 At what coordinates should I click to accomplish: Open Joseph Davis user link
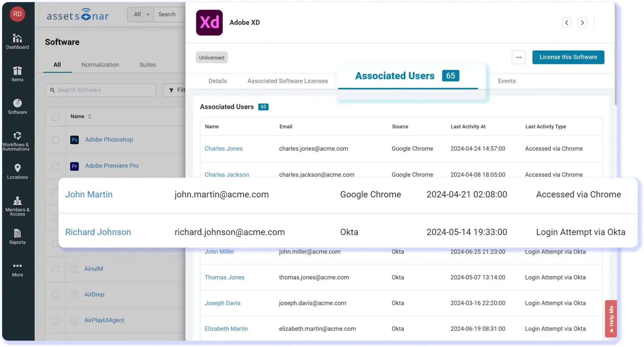point(223,303)
